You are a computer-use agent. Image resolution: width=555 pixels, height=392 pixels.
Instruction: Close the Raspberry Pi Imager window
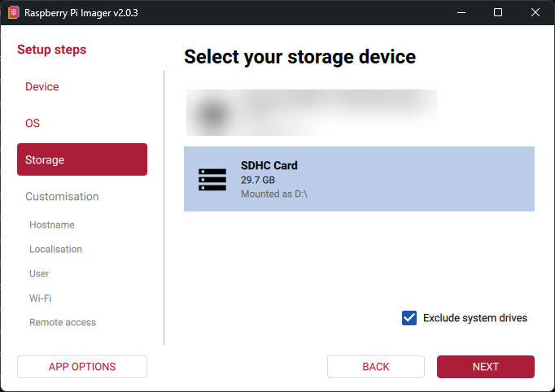coord(535,12)
